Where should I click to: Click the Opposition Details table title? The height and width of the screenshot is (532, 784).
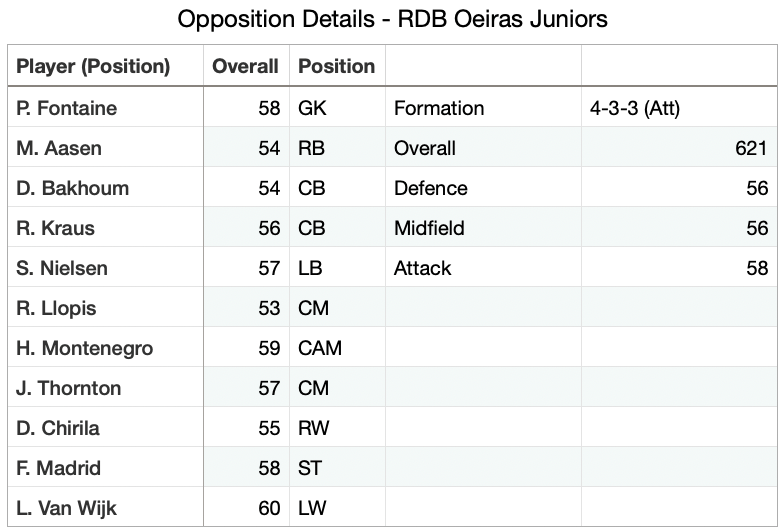coord(392,18)
